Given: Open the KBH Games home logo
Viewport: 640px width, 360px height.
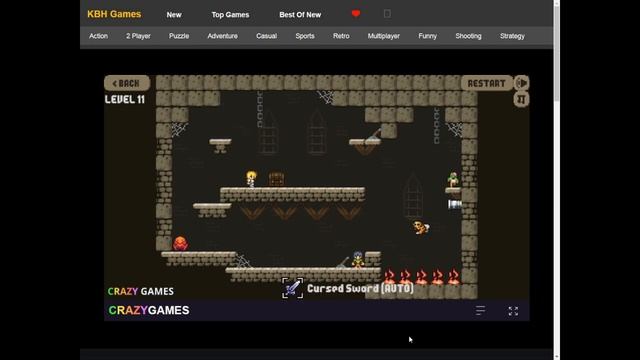Looking at the screenshot, I should 114,14.
